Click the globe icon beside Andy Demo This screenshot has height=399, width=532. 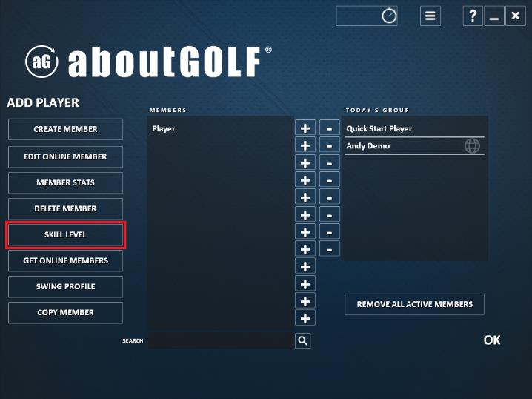click(472, 146)
